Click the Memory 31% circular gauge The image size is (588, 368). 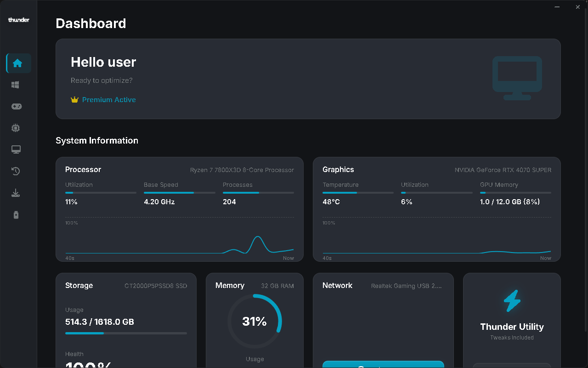point(254,322)
